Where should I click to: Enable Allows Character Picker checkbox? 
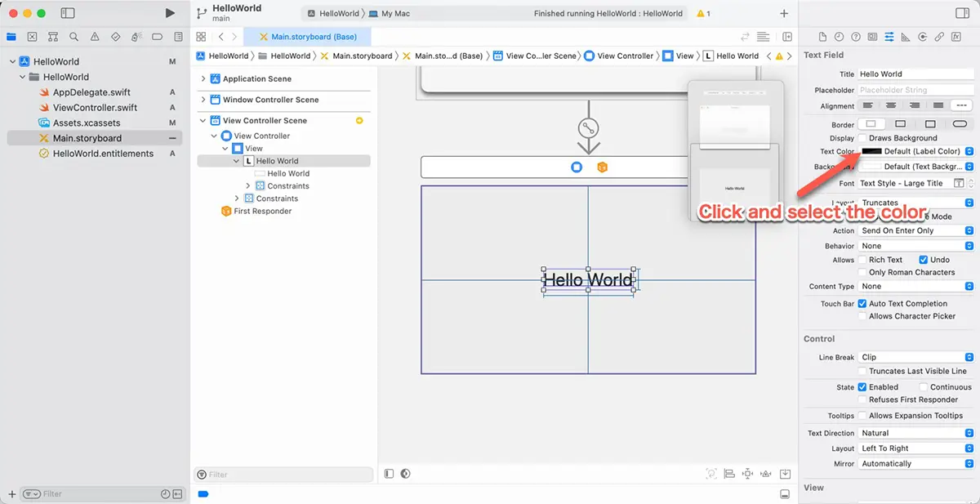click(x=862, y=316)
